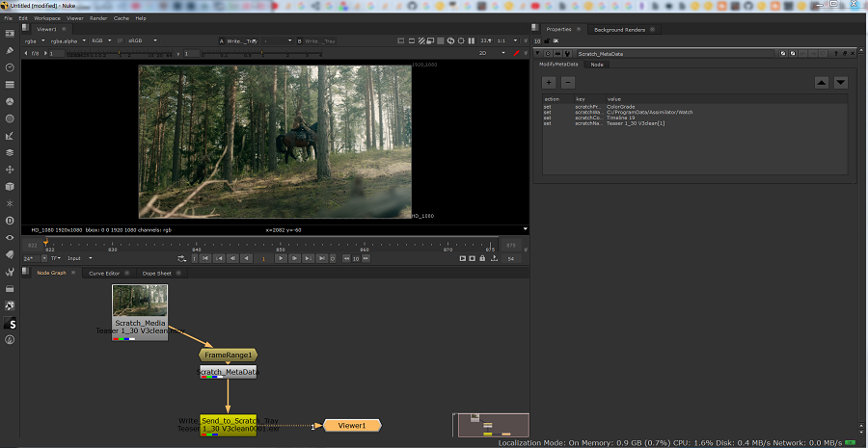Open the Transform nodes icon

pyautogui.click(x=10, y=170)
